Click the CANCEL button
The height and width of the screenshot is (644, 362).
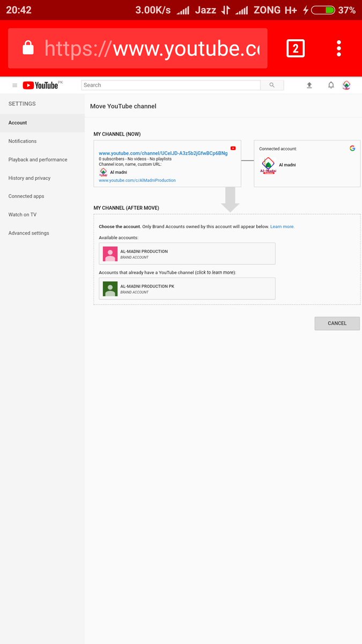(x=337, y=323)
